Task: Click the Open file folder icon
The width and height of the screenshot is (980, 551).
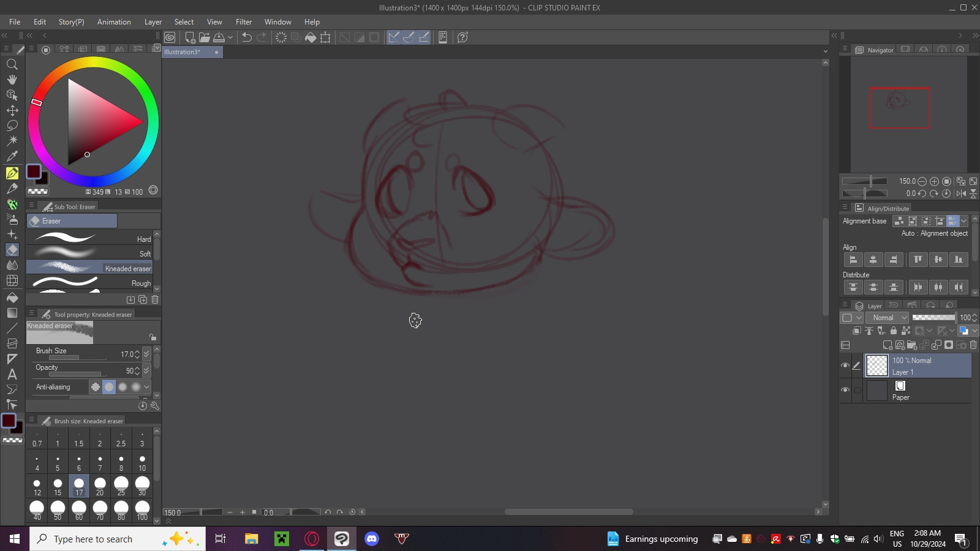Action: (x=205, y=37)
